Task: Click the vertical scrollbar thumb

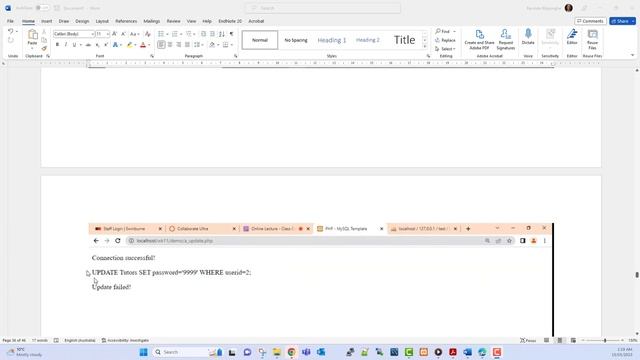Action: [x=637, y=275]
